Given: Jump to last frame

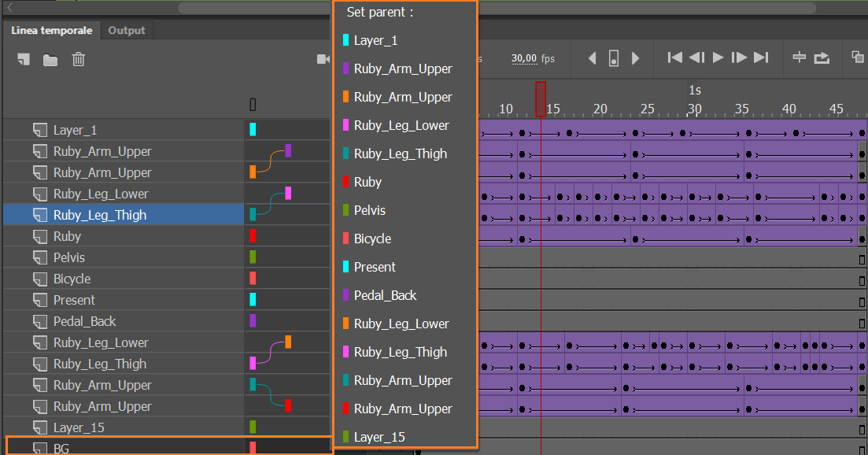Looking at the screenshot, I should [760, 57].
